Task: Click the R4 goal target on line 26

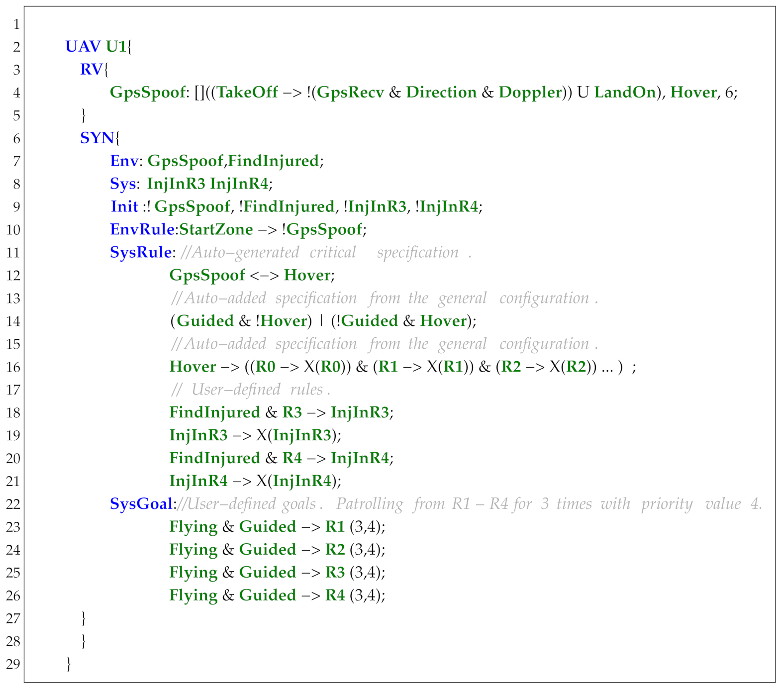Action: click(335, 595)
